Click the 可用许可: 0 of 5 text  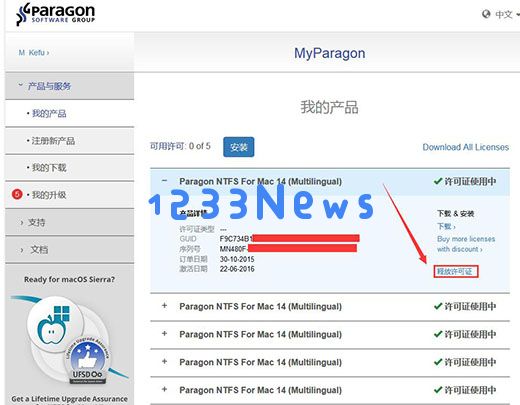coord(180,146)
